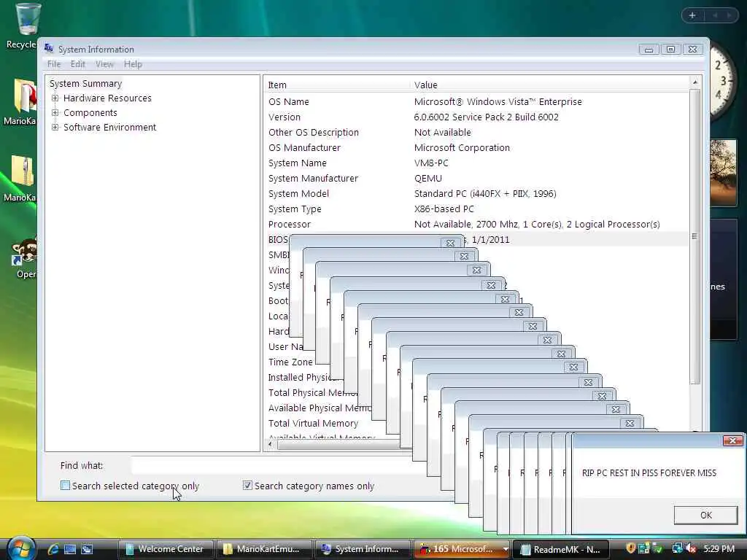Screen dimensions: 747x560
Task: Switch to Welcome Center taskbar button
Action: pyautogui.click(x=166, y=549)
